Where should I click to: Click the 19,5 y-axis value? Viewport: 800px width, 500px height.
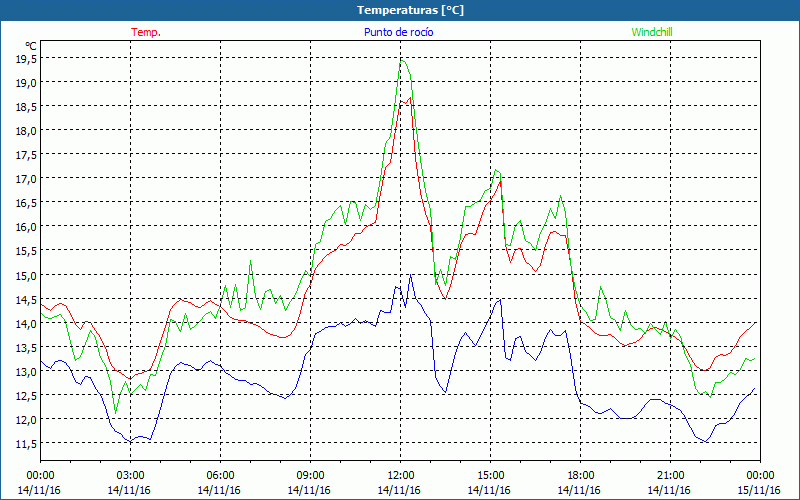26,59
